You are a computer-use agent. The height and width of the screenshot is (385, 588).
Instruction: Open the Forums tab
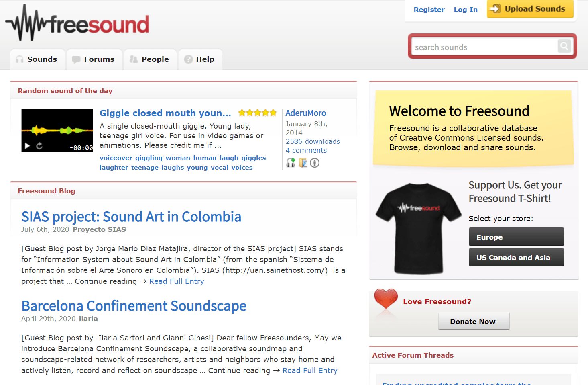[94, 59]
